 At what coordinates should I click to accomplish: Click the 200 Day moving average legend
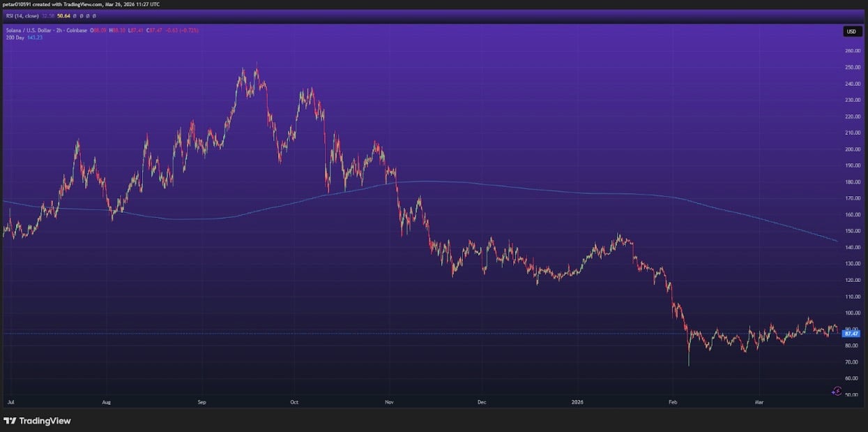click(14, 37)
